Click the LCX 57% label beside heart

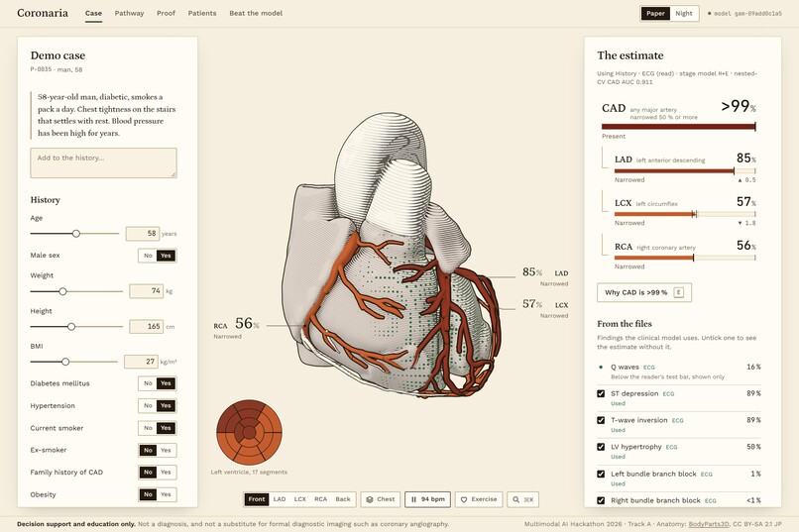point(544,308)
